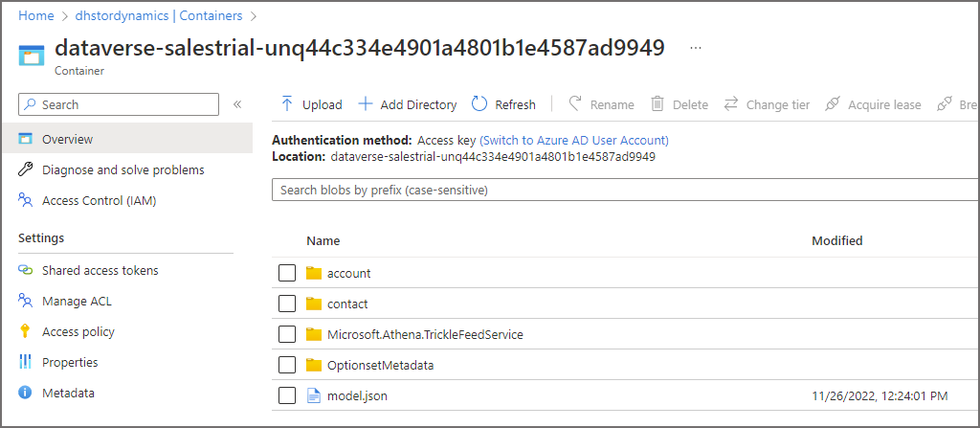This screenshot has width=980, height=428.
Task: Collapse the sidebar with double chevron
Action: tap(237, 104)
